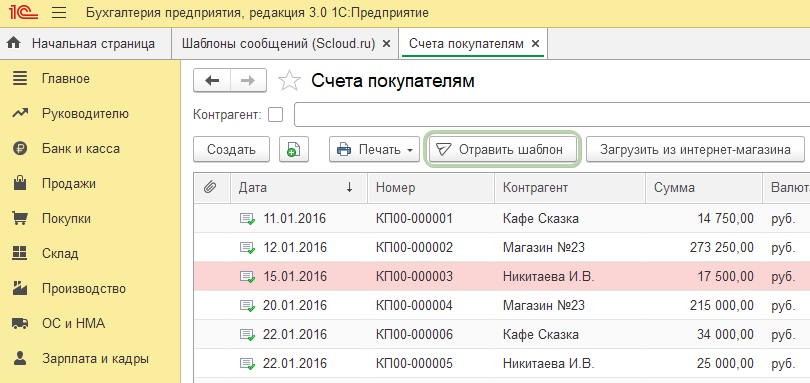The width and height of the screenshot is (810, 383).
Task: Select invoice number КП00-000002
Action: click(x=414, y=248)
